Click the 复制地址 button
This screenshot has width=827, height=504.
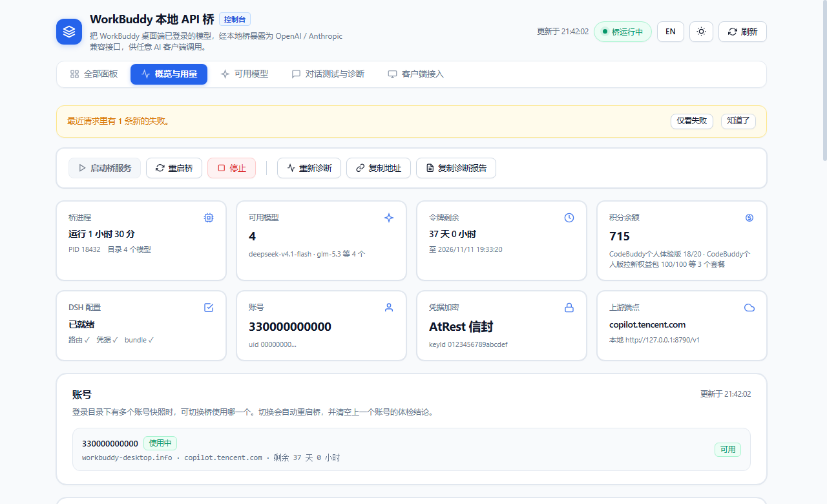coord(379,168)
